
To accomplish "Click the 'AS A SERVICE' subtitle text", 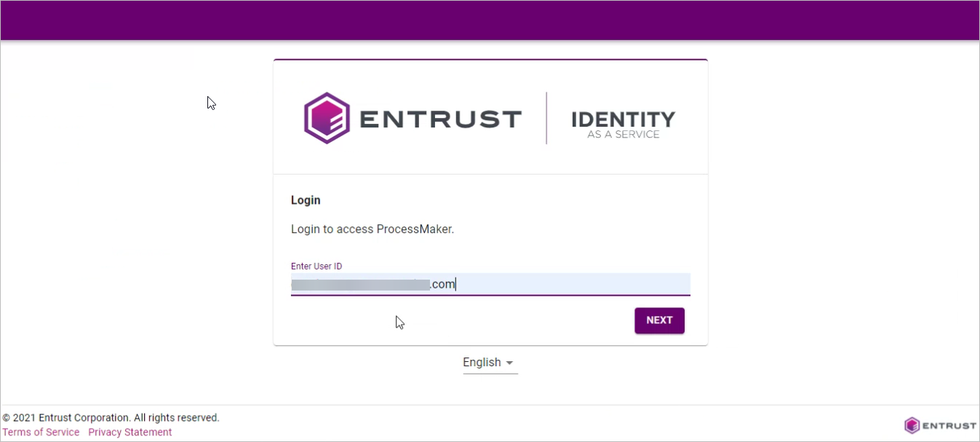I will (x=623, y=135).
